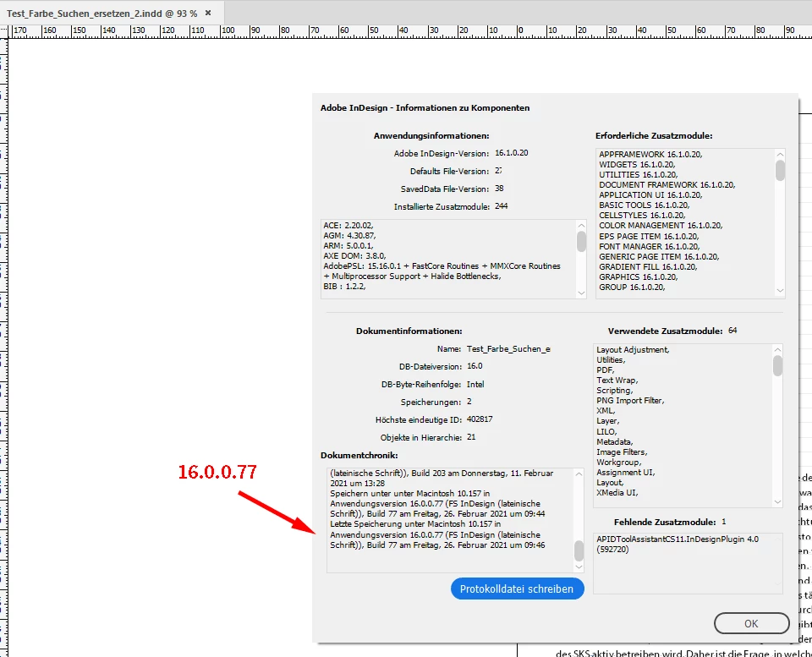Click DOCUMENT FRAMEWORK 16.1.0.20 entry
Viewport: 812px width, 657px height.
click(667, 185)
